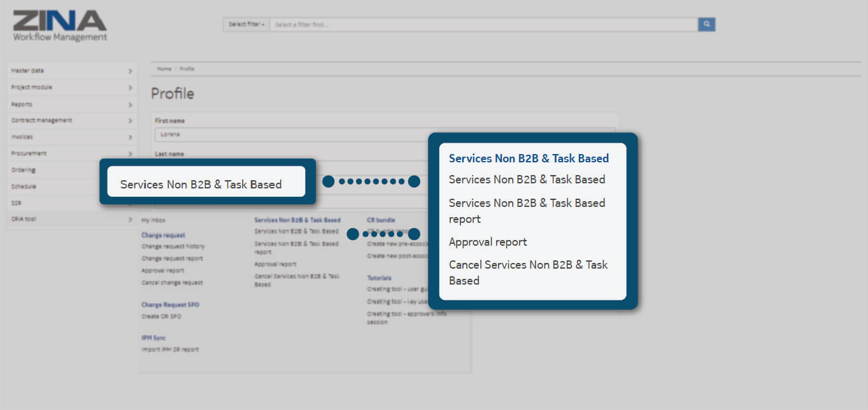Open Contract management in the sidebar
This screenshot has height=410, width=868.
[x=71, y=120]
